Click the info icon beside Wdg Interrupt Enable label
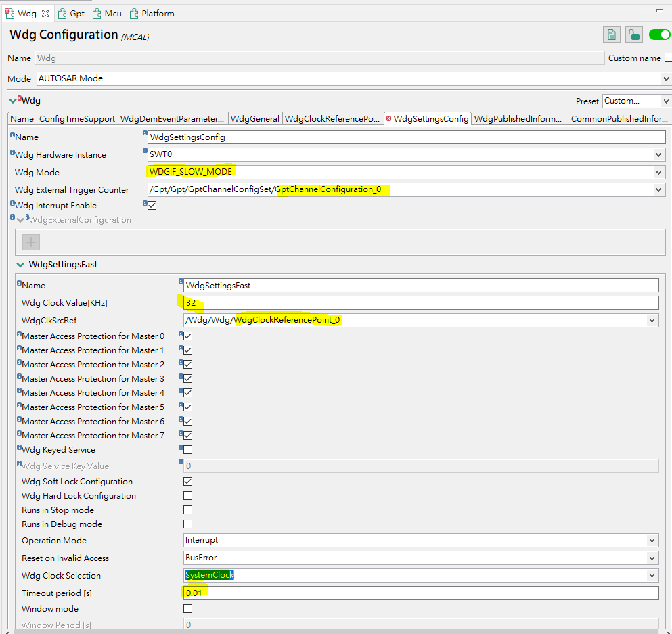This screenshot has height=634, width=672. pos(12,203)
